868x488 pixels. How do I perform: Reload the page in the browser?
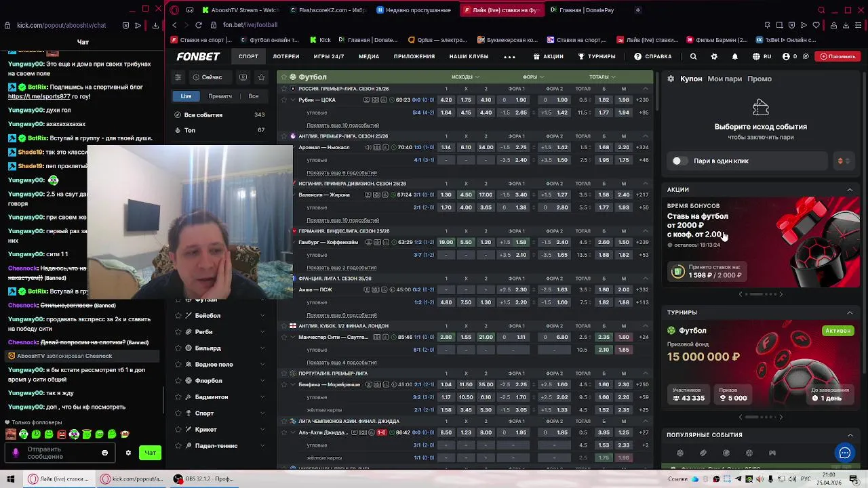[198, 25]
